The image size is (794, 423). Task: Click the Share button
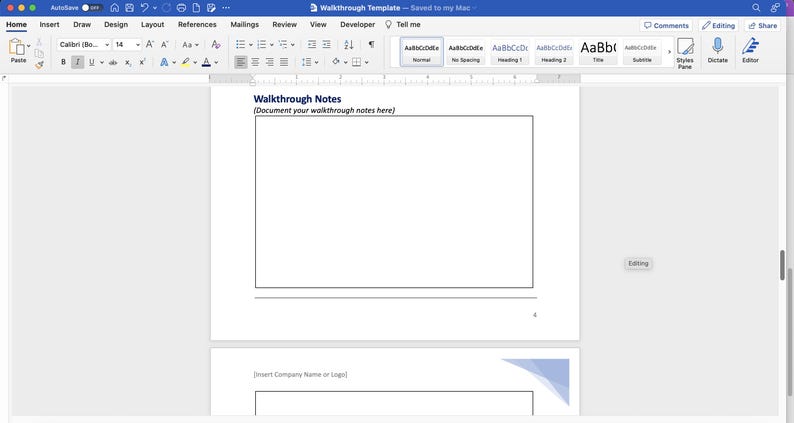[x=763, y=25]
